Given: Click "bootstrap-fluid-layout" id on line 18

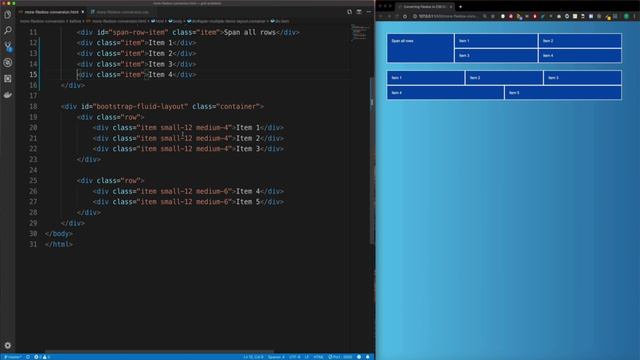Looking at the screenshot, I should click(x=141, y=107).
